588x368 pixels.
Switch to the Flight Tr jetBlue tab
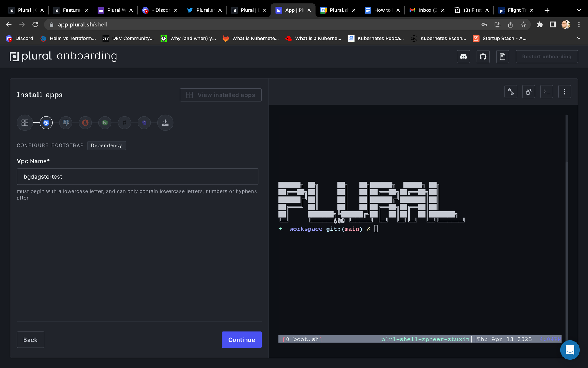[516, 10]
